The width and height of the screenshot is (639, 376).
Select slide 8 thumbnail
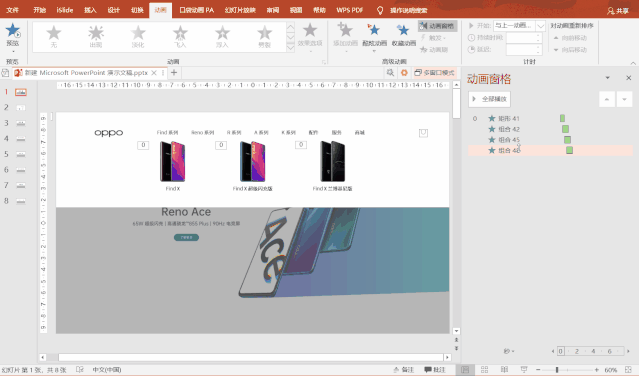(x=21, y=201)
